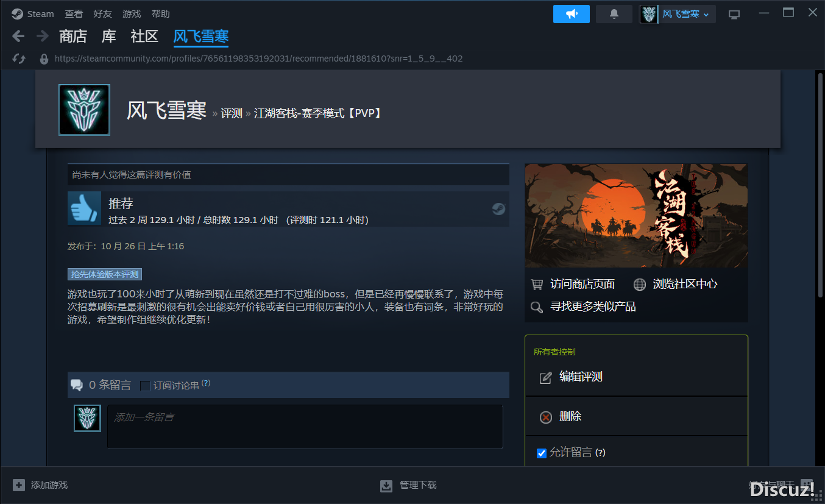Open the 帮助 menu
The image size is (825, 504).
tap(160, 13)
